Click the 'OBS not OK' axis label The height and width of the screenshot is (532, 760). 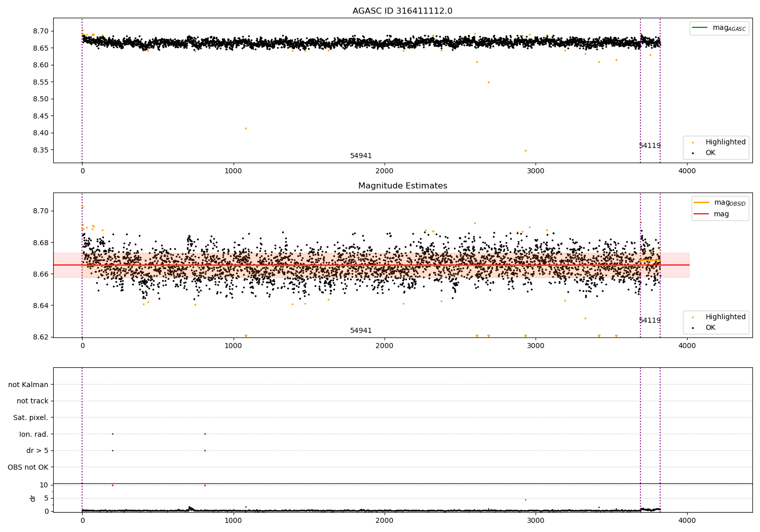click(x=28, y=467)
